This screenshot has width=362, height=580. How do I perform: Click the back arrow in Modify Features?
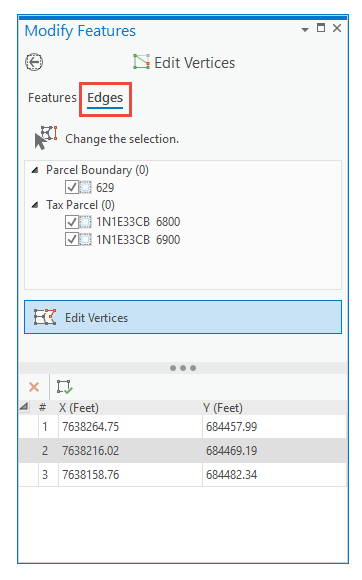click(x=34, y=62)
